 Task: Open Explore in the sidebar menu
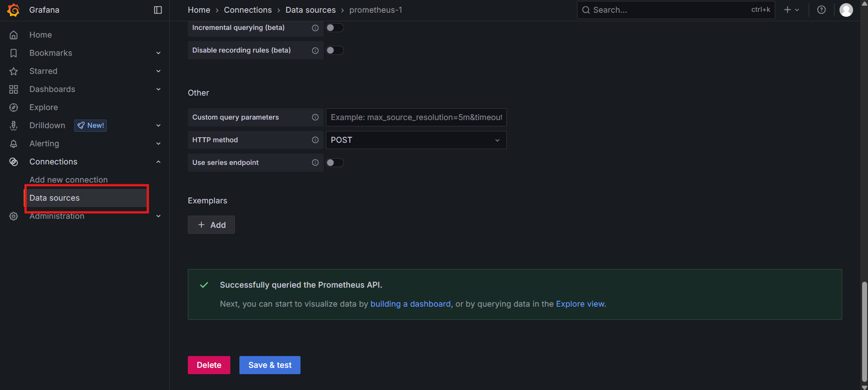43,107
